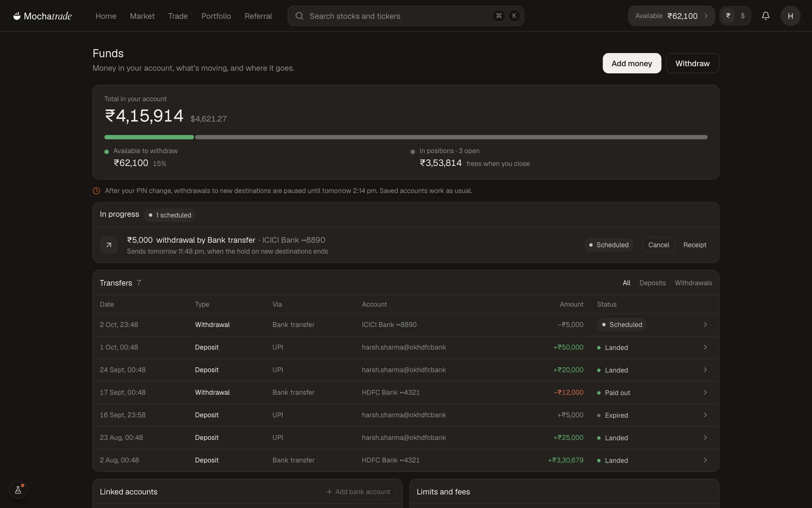
Task: Click the K shortcut key badge
Action: (514, 16)
